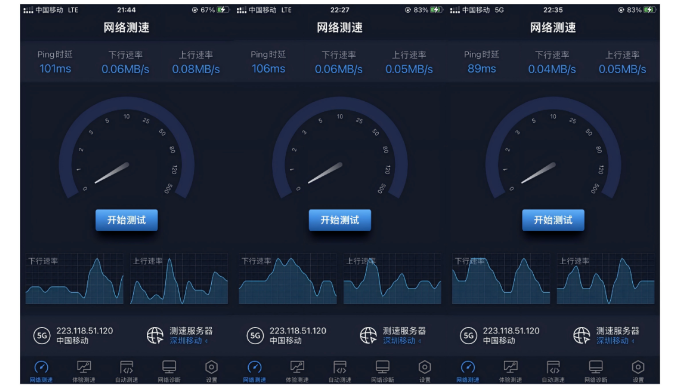
Task: Tap the 5G circle icon on the 22:27 screen
Action: (255, 335)
